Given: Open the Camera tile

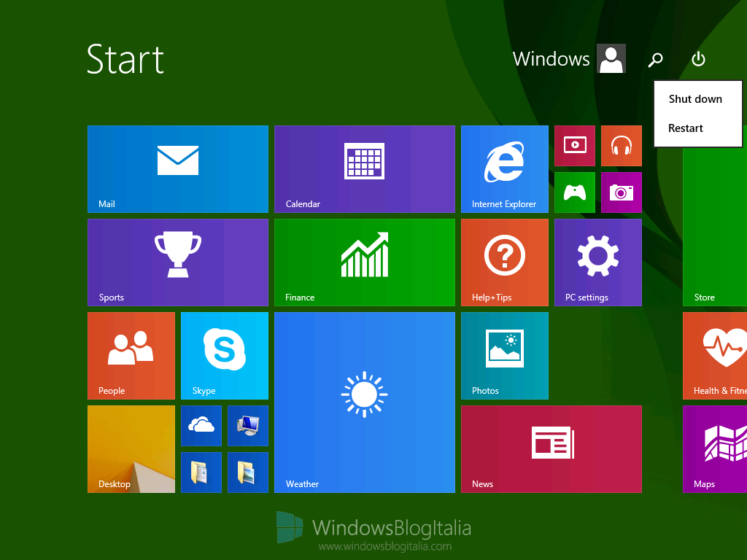Looking at the screenshot, I should [x=622, y=192].
